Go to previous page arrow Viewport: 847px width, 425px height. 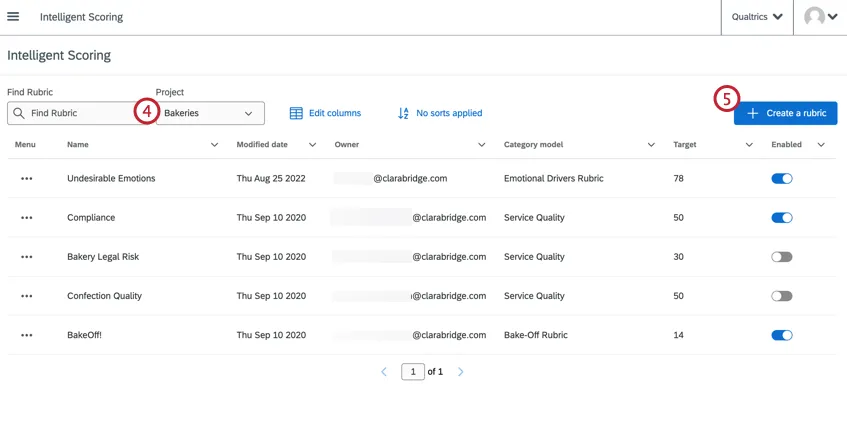coord(384,372)
